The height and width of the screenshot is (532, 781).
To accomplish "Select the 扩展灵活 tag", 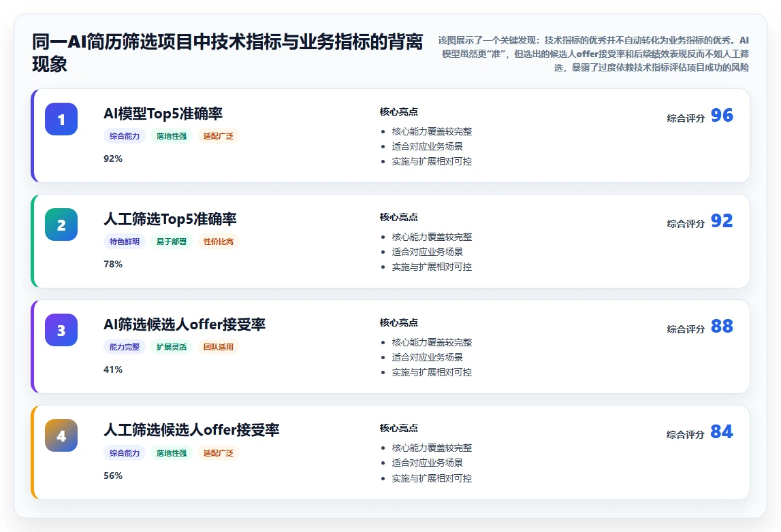I will (x=172, y=348).
